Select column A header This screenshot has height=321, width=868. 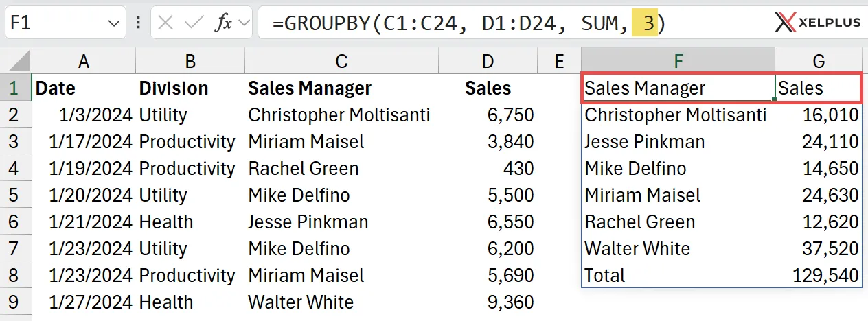click(84, 61)
